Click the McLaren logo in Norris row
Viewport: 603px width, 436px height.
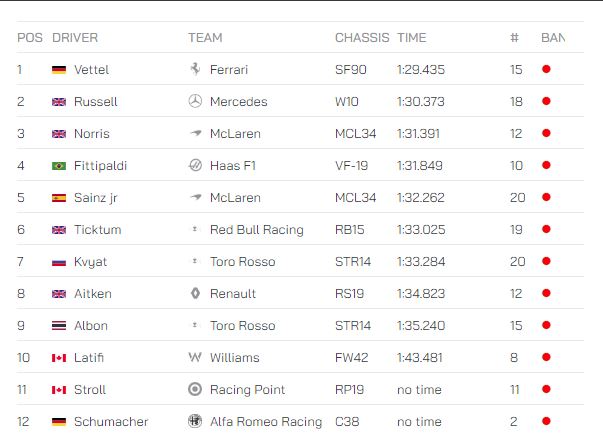point(196,133)
